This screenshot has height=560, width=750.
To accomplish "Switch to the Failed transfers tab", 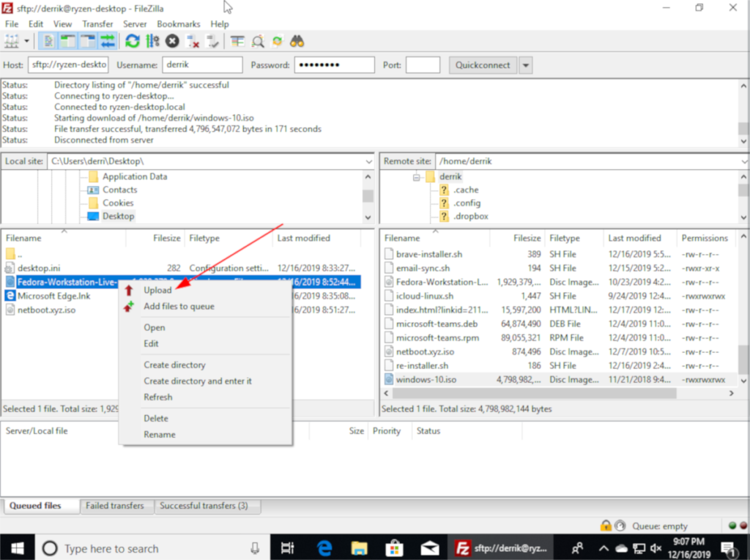I will coord(116,505).
